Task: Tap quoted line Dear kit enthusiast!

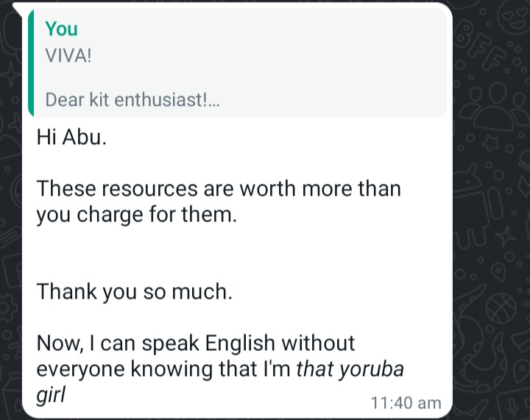Action: 132,100
